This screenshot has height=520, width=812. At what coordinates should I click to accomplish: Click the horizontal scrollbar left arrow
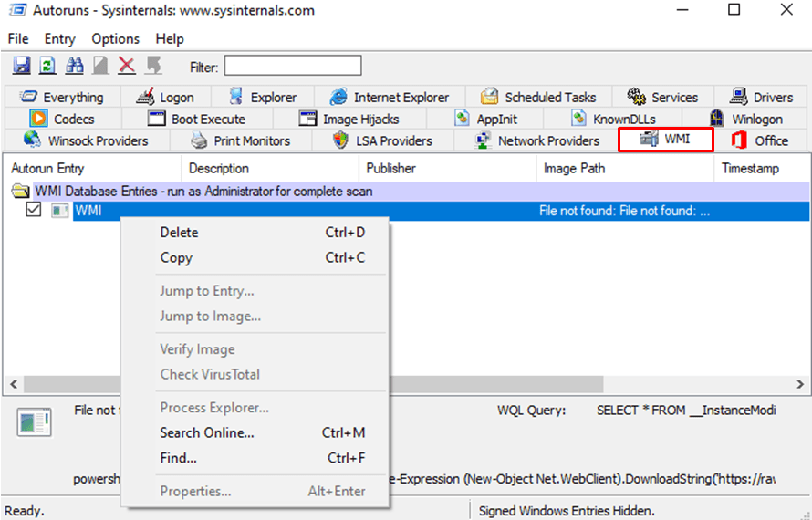click(14, 384)
